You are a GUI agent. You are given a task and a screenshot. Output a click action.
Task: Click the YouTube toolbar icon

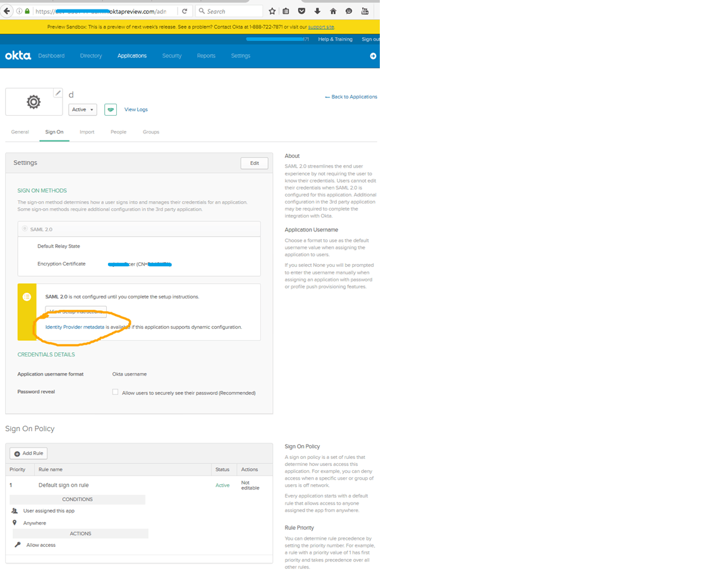pos(365,11)
